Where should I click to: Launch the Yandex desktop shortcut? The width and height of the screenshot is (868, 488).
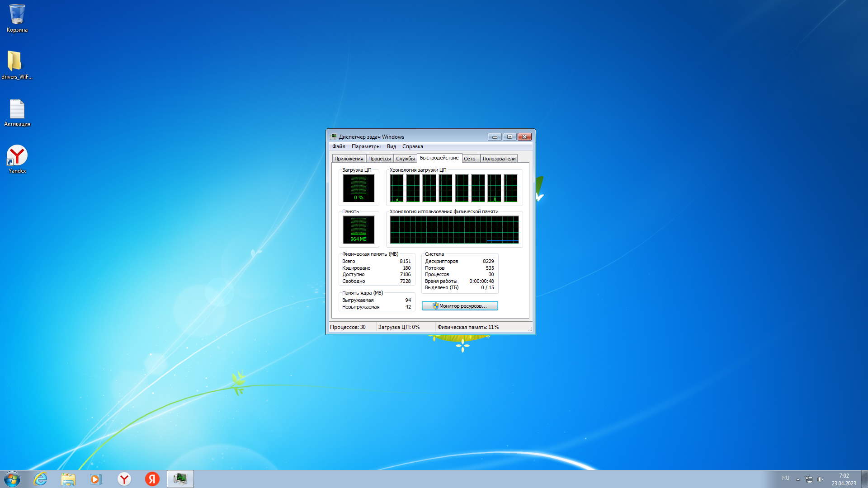pos(17,158)
